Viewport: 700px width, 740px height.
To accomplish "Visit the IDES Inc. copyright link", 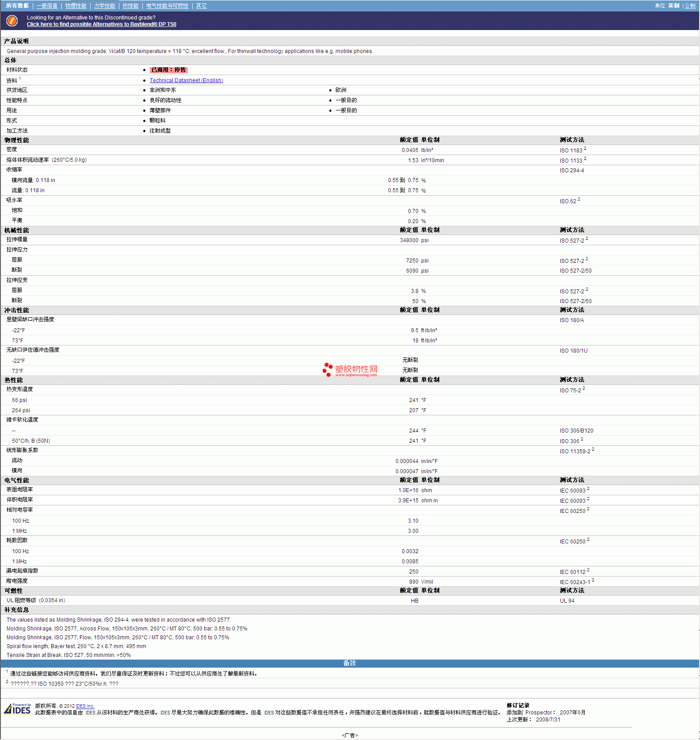I will point(85,706).
